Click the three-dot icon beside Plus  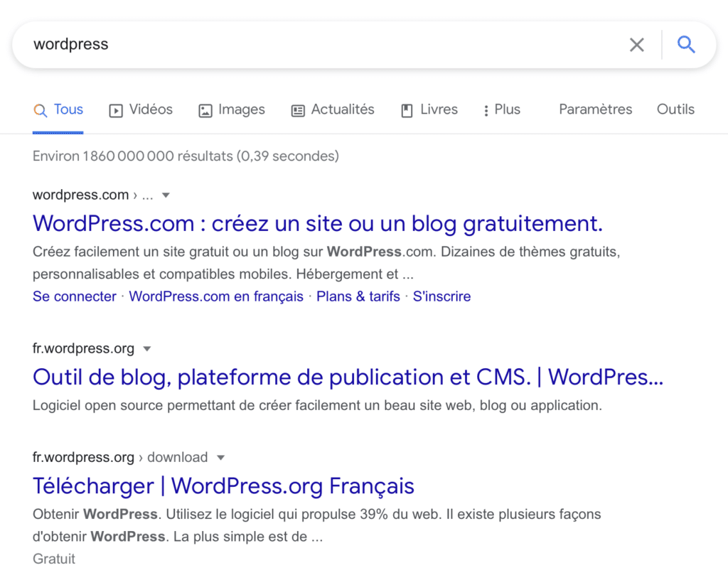(x=486, y=110)
